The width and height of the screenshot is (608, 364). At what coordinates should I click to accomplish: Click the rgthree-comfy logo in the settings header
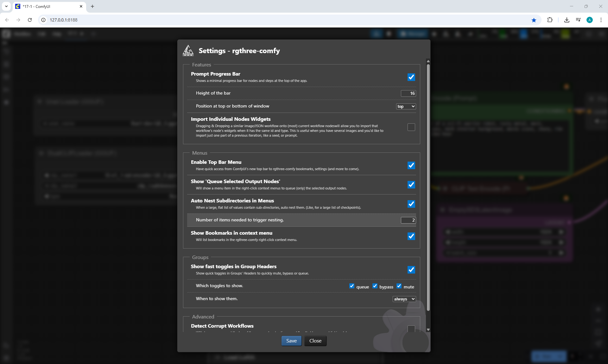(x=188, y=51)
